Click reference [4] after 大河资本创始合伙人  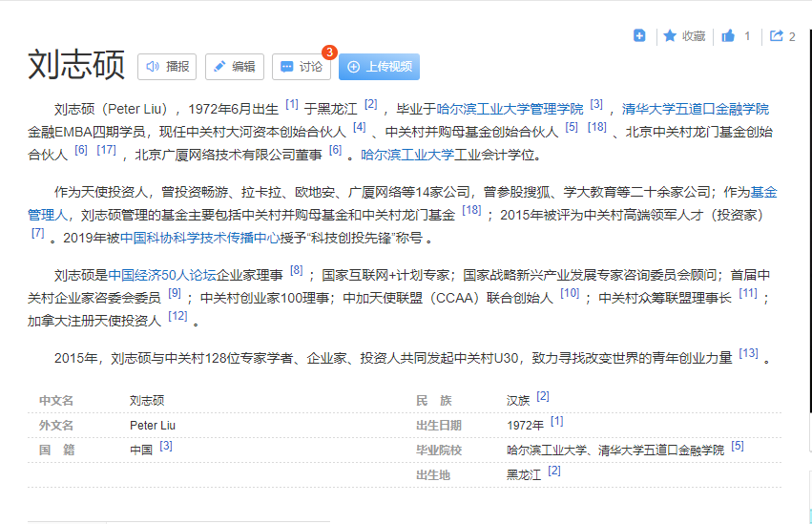360,127
